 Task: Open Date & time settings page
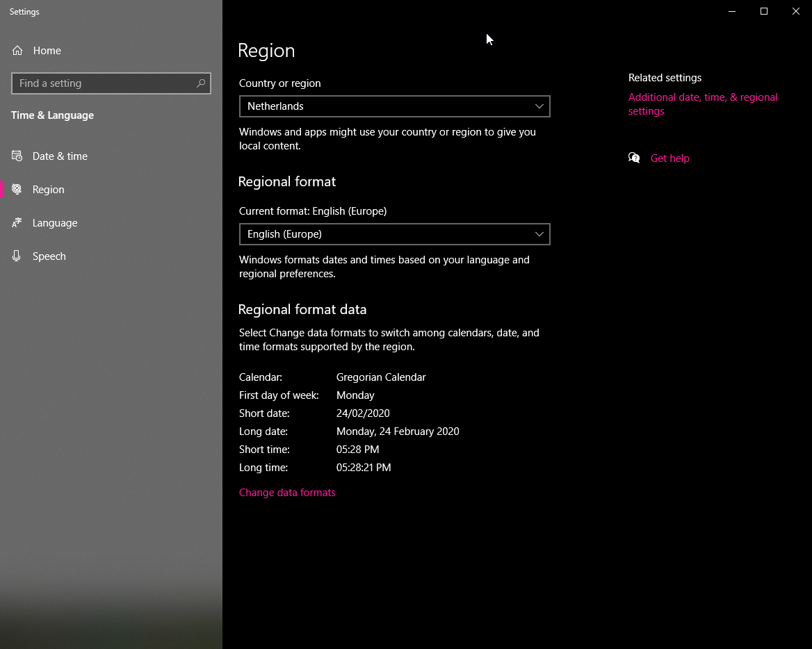[x=111, y=156]
